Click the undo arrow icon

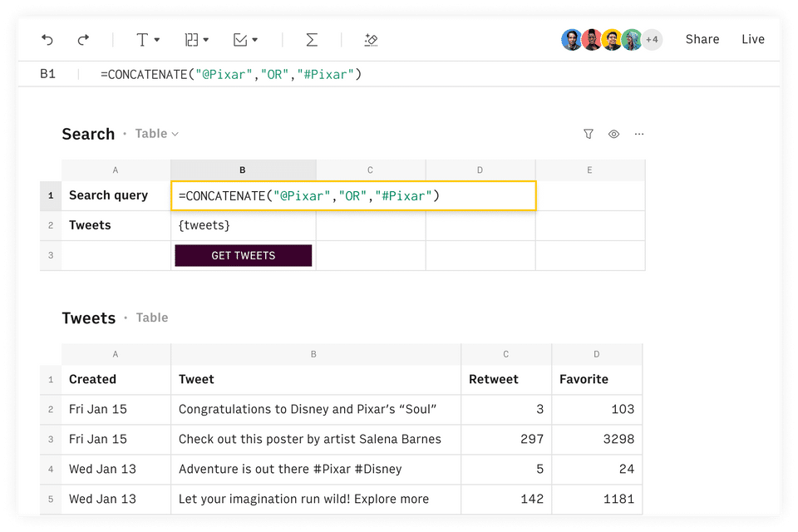47,39
